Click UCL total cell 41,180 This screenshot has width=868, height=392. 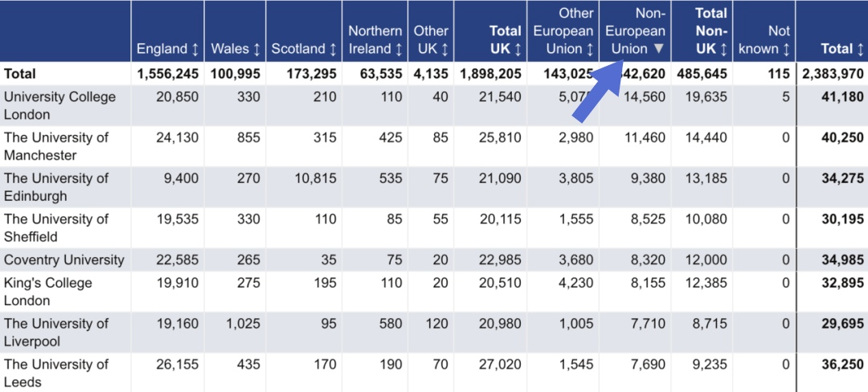[842, 96]
